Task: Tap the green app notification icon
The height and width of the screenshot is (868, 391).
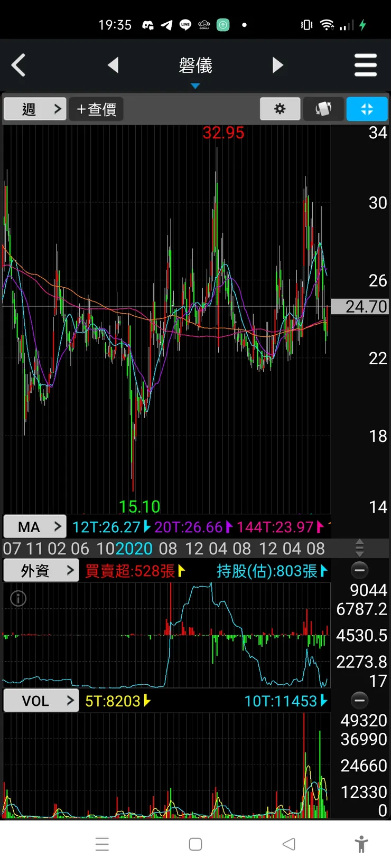Action: click(x=224, y=25)
